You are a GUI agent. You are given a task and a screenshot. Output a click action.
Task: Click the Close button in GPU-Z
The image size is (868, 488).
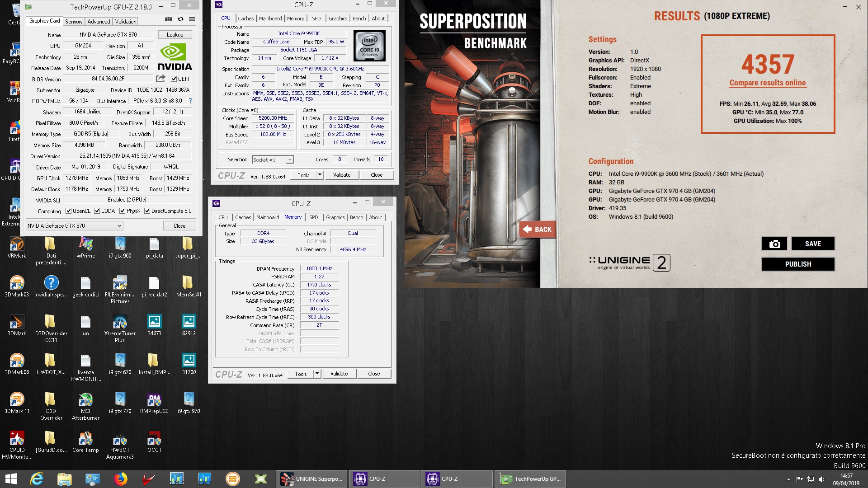tap(179, 226)
